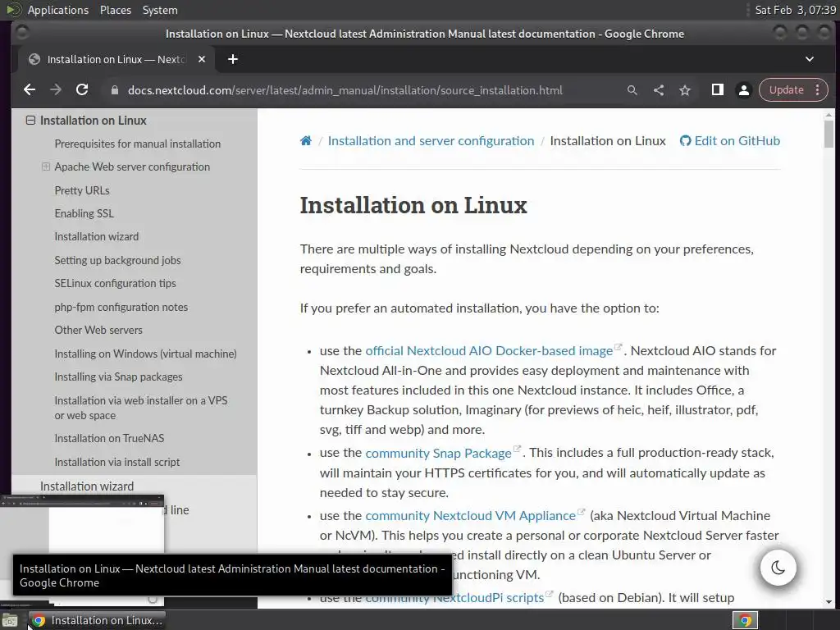Open Installation via install script
The image size is (840, 630).
(x=117, y=462)
